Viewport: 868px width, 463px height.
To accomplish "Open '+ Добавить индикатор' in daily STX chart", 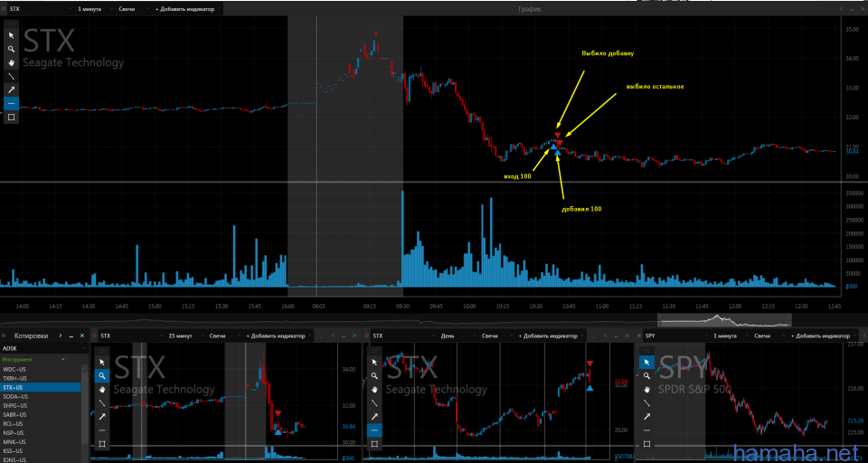I will 551,335.
